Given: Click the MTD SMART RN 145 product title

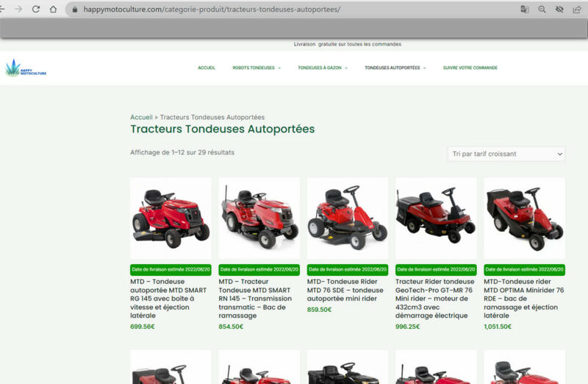Looking at the screenshot, I should tap(255, 299).
